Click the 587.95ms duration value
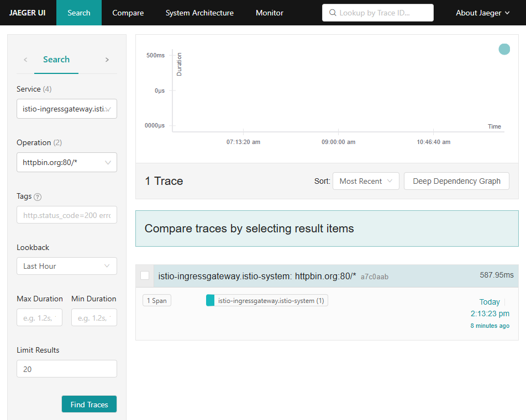526x420 pixels. pyautogui.click(x=497, y=275)
